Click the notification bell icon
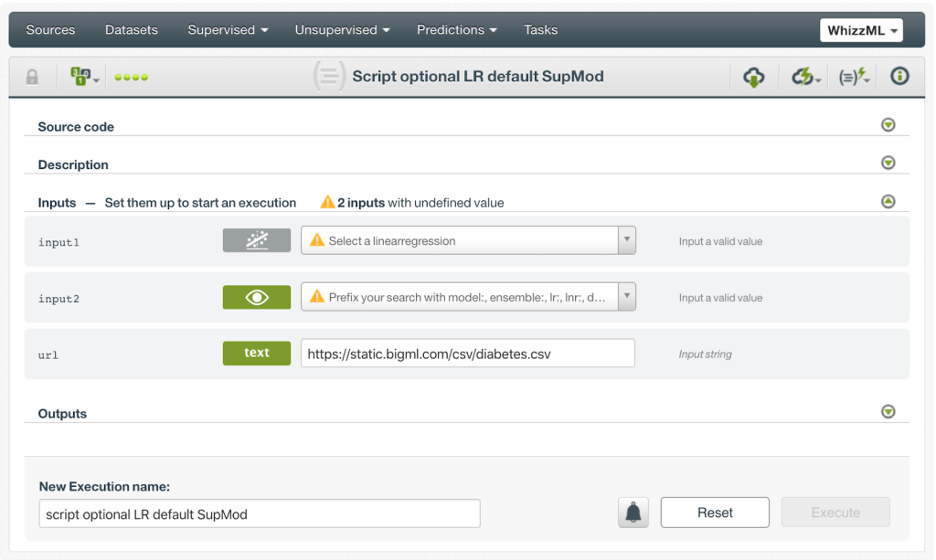The height and width of the screenshot is (560, 936). point(633,512)
